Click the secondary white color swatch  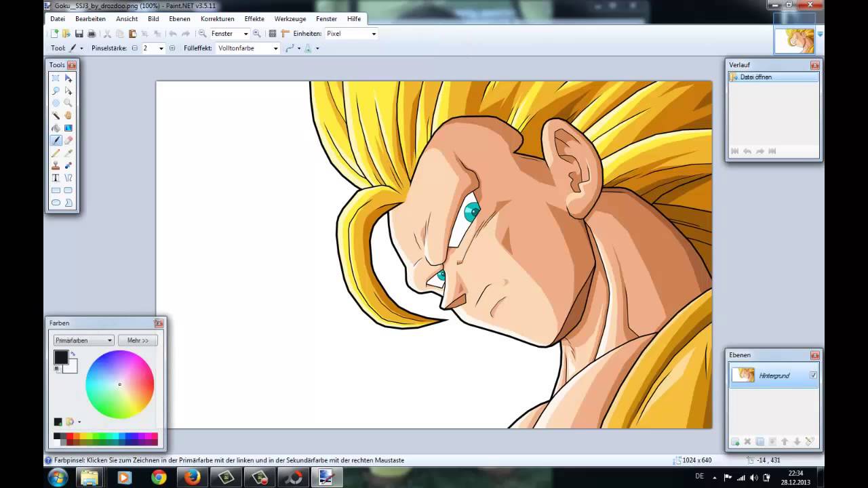[71, 367]
